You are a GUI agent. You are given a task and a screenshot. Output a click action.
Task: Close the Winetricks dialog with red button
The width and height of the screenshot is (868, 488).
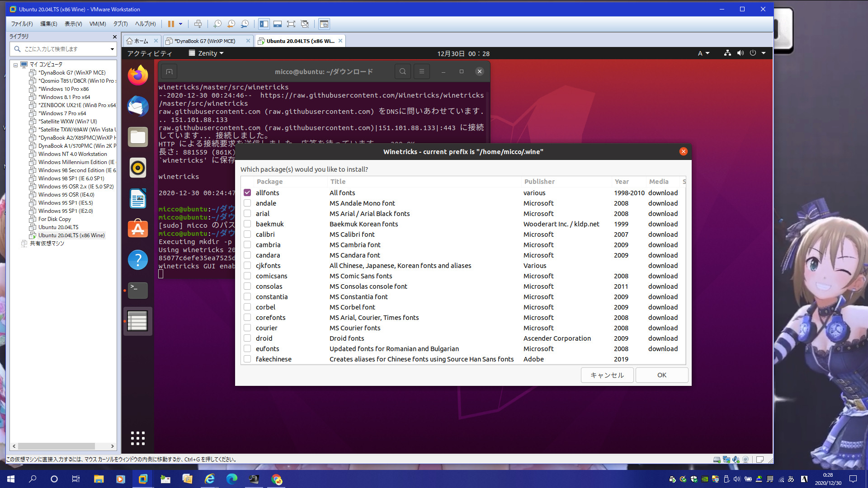click(x=683, y=151)
